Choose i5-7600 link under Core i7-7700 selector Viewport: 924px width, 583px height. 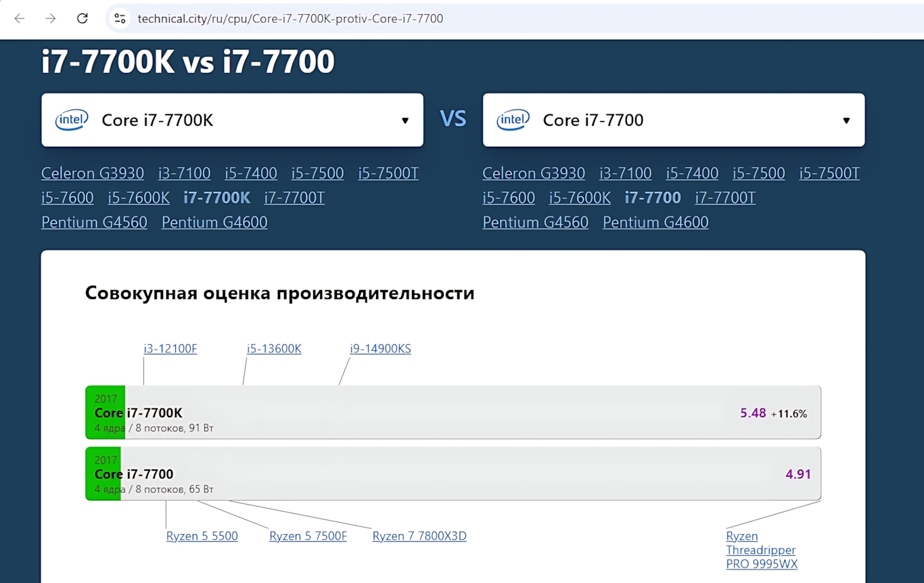[x=509, y=197]
